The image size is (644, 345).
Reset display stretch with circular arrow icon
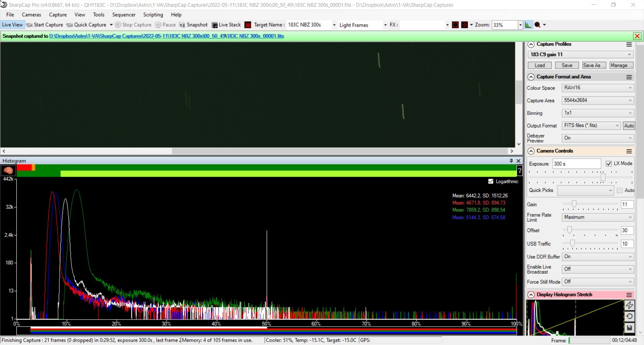click(629, 316)
